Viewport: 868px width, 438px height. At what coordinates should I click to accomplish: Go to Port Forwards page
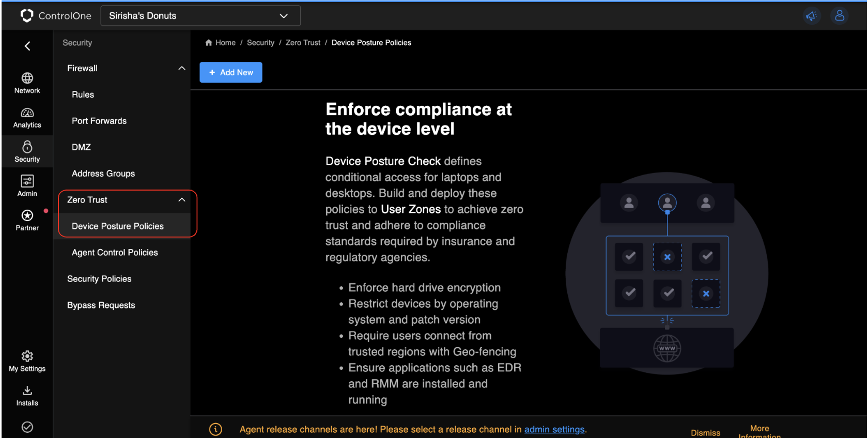coord(99,121)
